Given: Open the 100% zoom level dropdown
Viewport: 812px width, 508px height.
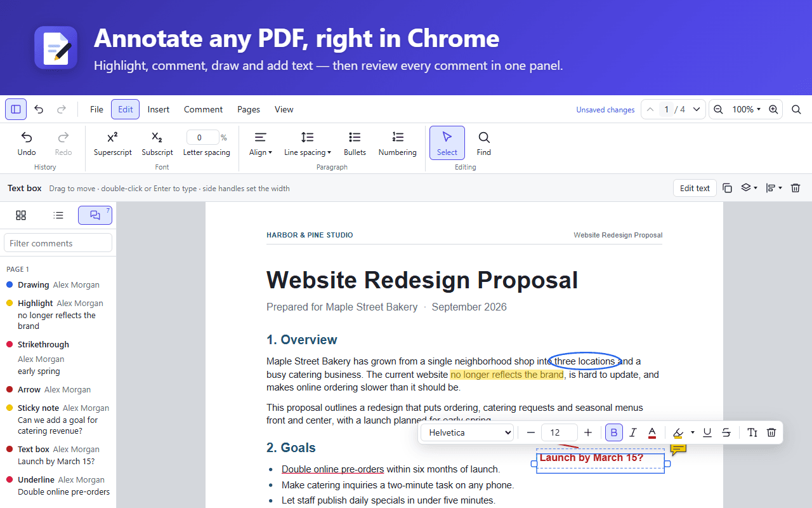Looking at the screenshot, I should [x=747, y=109].
